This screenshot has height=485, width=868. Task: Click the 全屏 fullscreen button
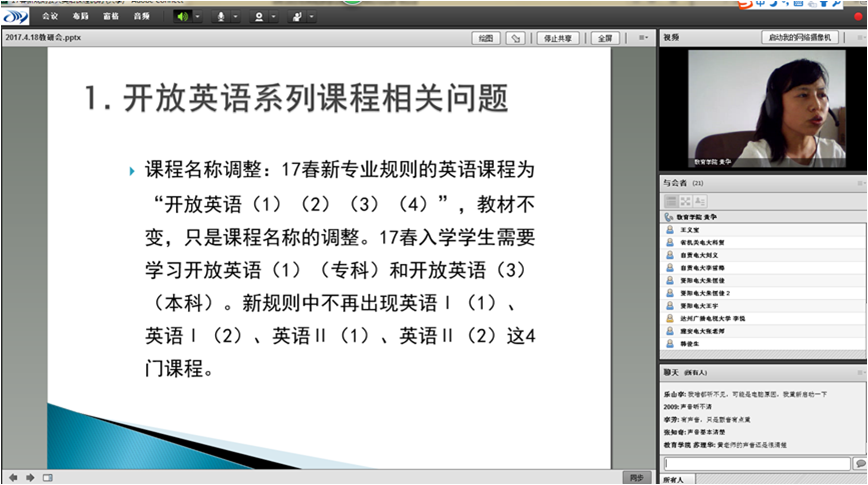point(605,38)
